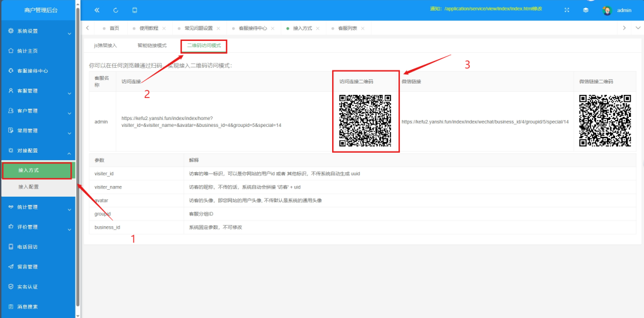Click the business_id parameter cell

[136, 228]
